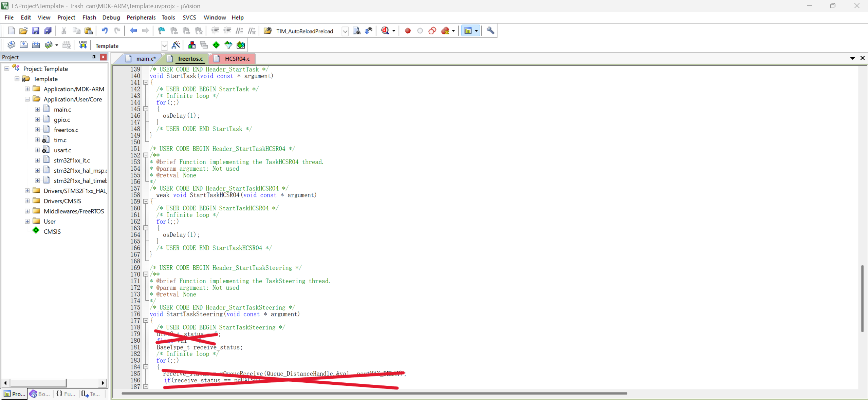
Task: Select tim.c in project tree
Action: (60, 140)
